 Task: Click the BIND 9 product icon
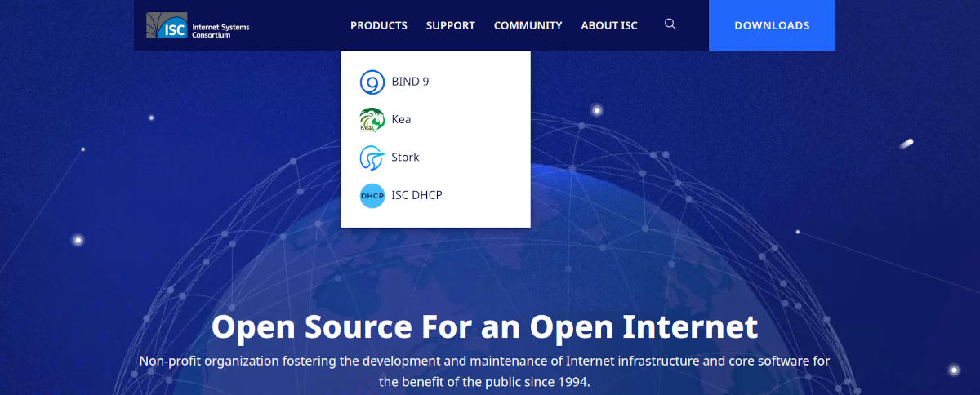[372, 82]
